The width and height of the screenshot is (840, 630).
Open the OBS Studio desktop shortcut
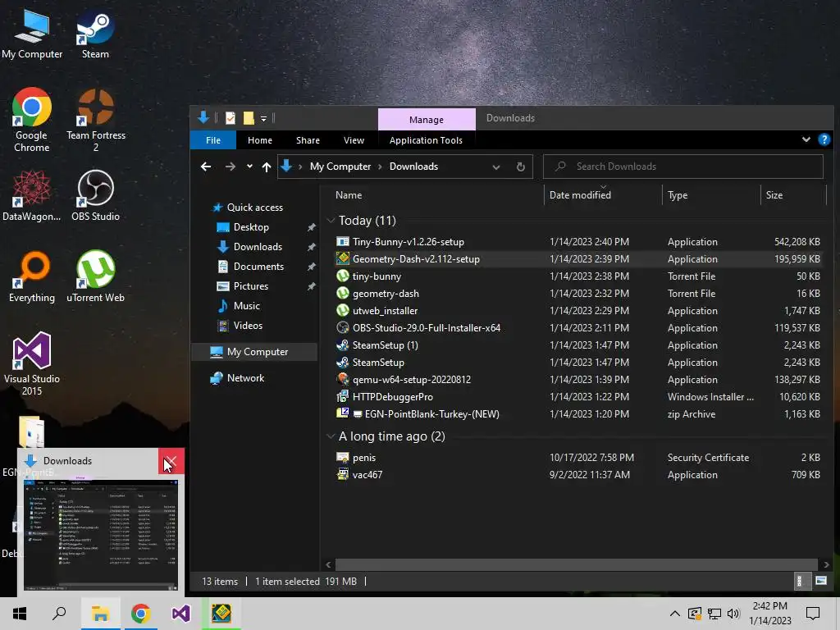(x=95, y=195)
